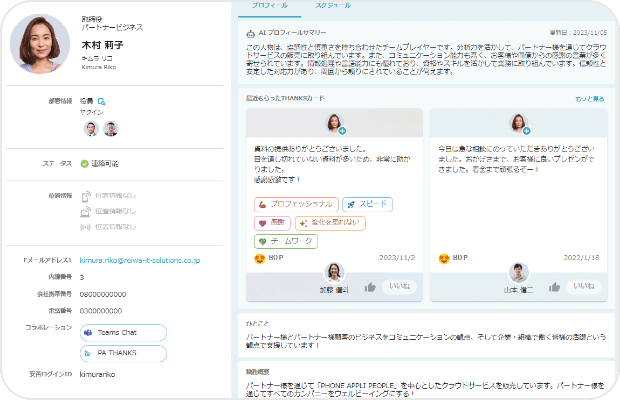Image resolution: width=620 pixels, height=400 pixels.
Task: Click the PA THANKS button
Action: point(122,353)
